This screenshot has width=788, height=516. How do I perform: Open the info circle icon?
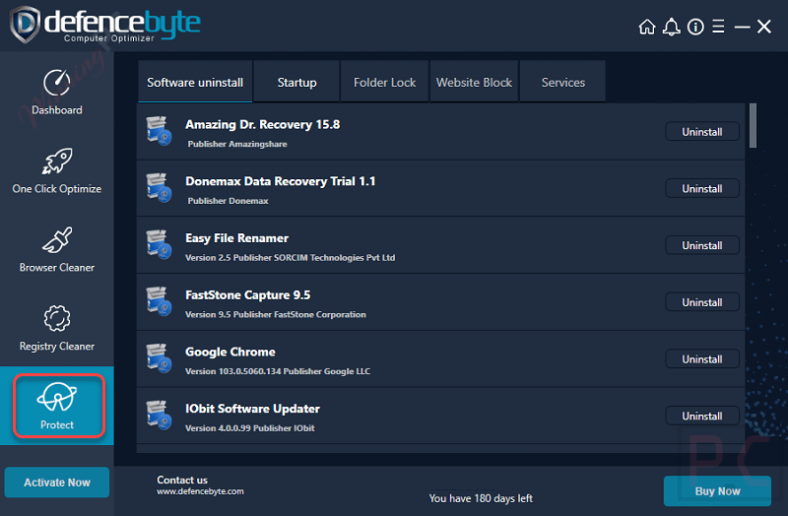tap(696, 27)
